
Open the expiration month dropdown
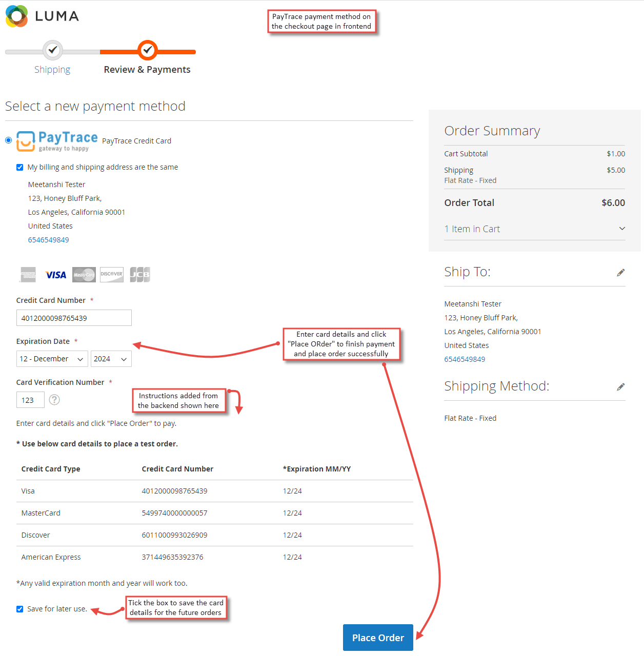tap(52, 359)
